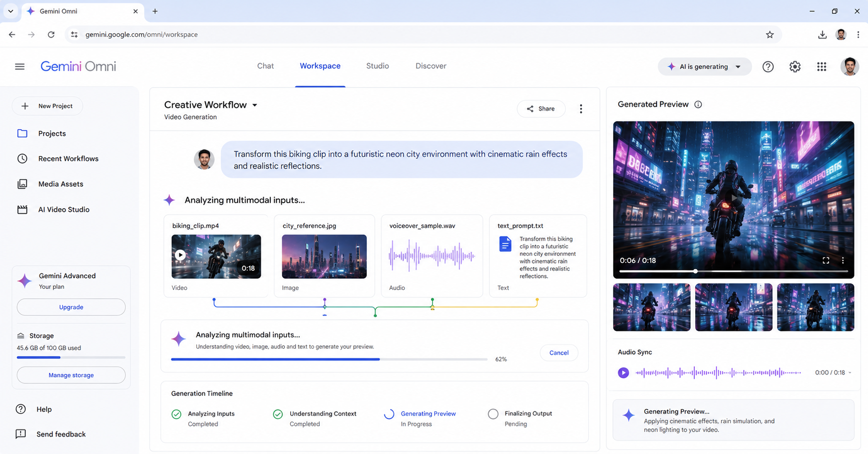This screenshot has height=454, width=868.
Task: Expand the Creative Workflow title dropdown
Action: point(255,105)
